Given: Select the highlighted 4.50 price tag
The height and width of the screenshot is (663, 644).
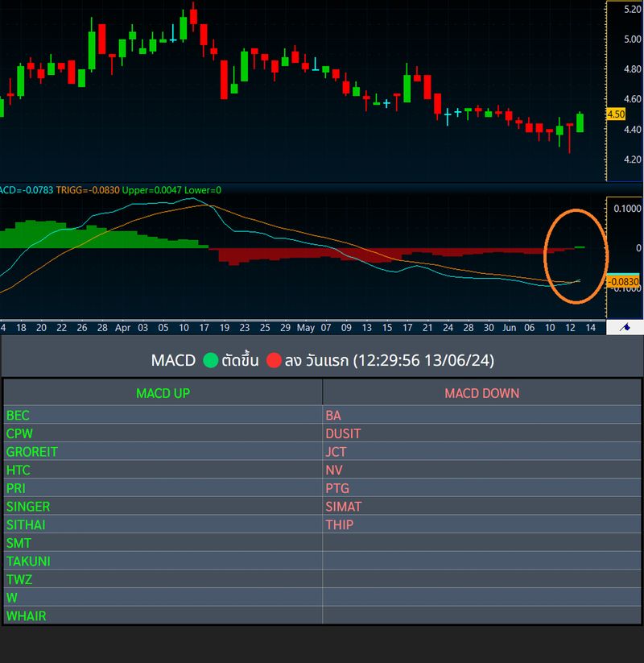Looking at the screenshot, I should coord(615,115).
